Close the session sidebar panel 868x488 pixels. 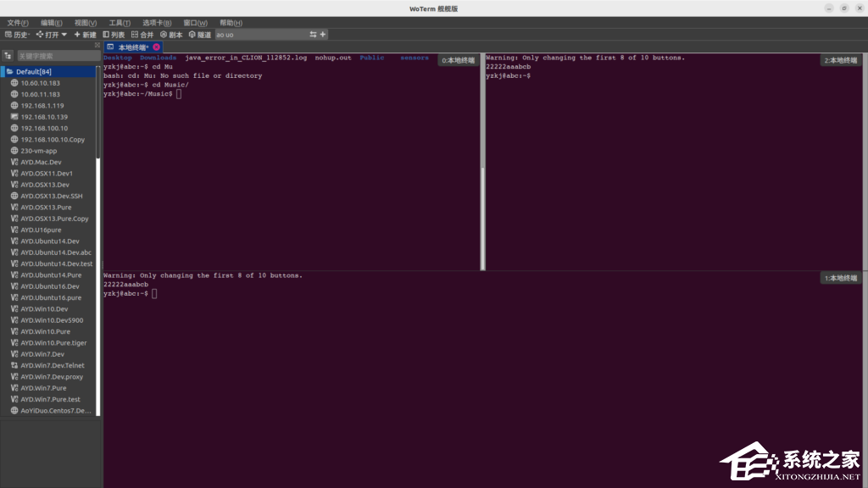click(x=97, y=46)
